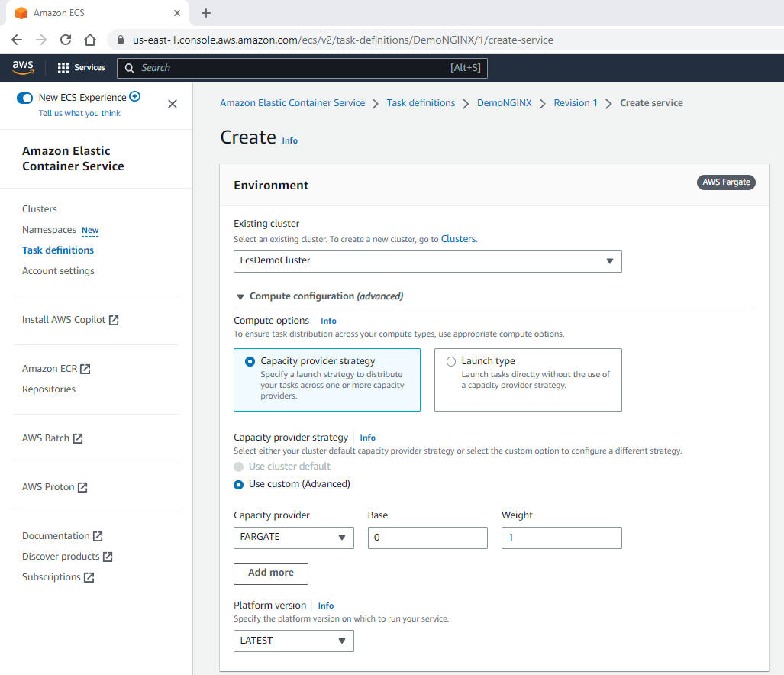
Task: Open the Capacity provider FARGATE dropdown
Action: click(x=293, y=538)
